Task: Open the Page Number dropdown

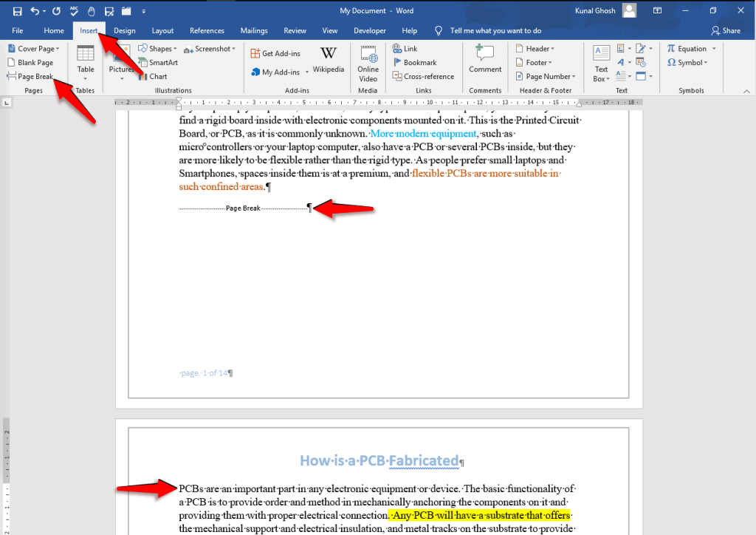Action: [545, 76]
